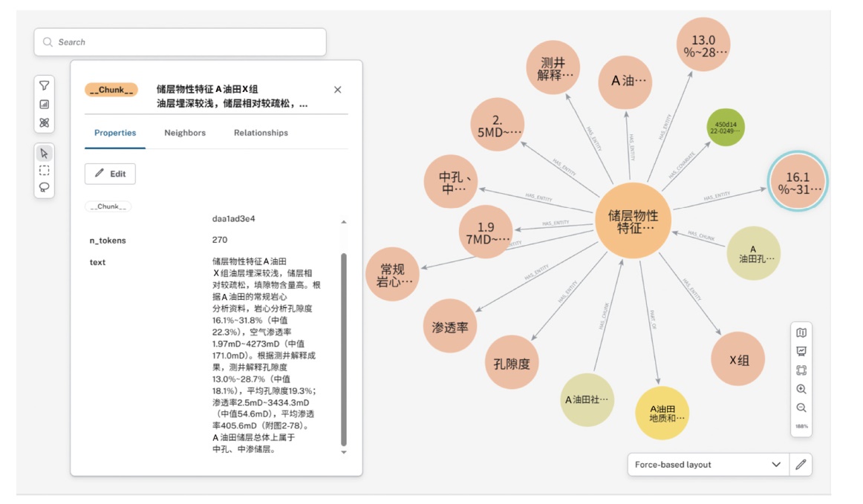The height and width of the screenshot is (504, 863).
Task: Open the filter panel icon
Action: click(x=45, y=85)
